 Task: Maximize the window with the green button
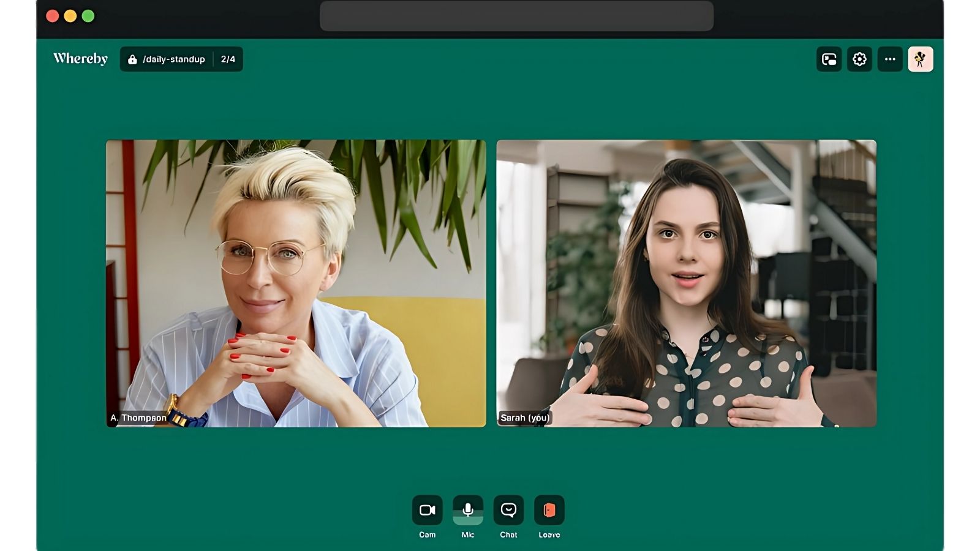tap(88, 16)
